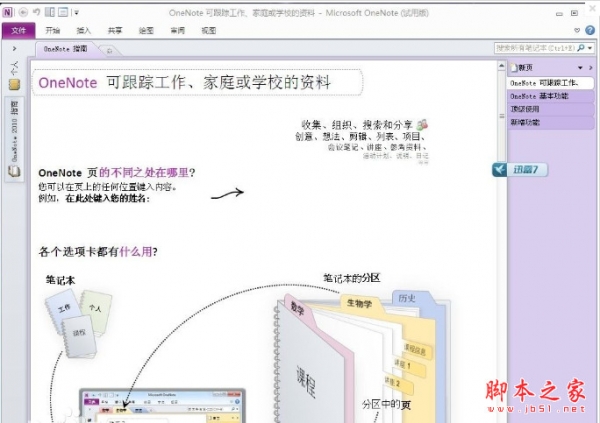Collapse the page tabs pane arrow
This screenshot has height=423, width=600.
(591, 68)
